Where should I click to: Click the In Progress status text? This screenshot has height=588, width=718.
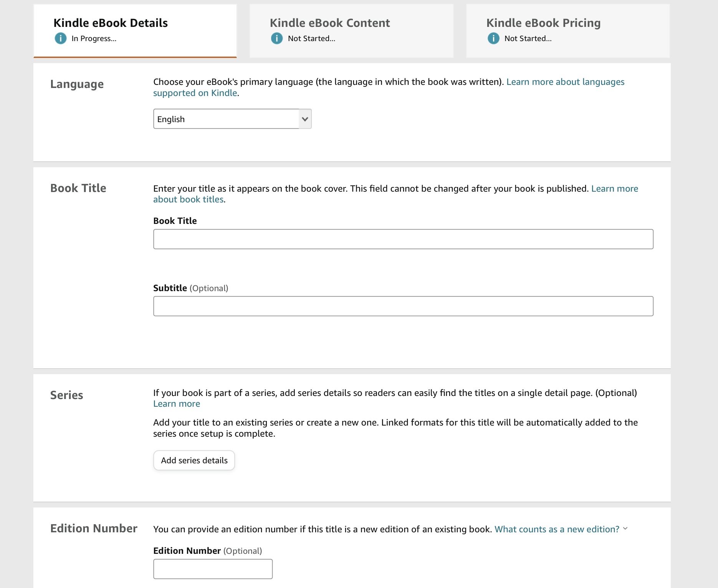(x=94, y=38)
